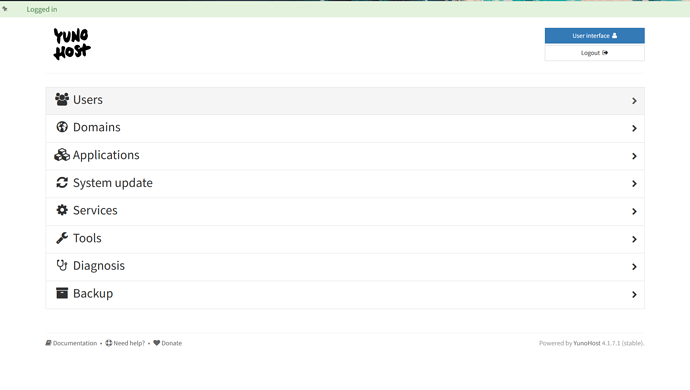Viewport: 690px width, 390px height.
Task: Open the Domains menu entry
Action: (345, 129)
